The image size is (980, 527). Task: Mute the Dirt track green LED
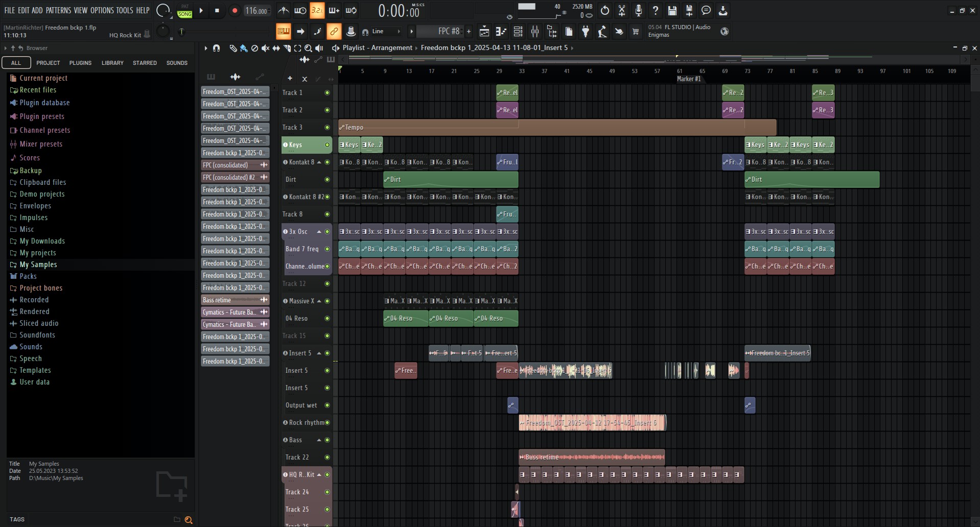tap(327, 180)
